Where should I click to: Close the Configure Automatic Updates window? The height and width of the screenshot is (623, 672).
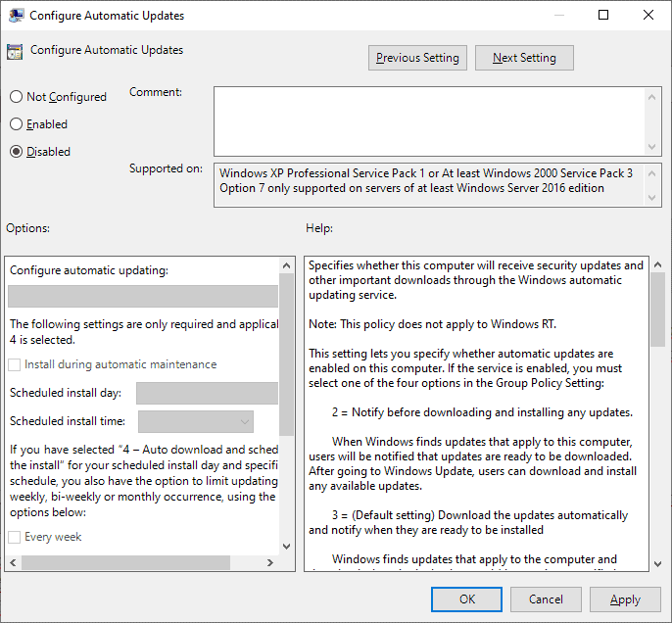(648, 15)
